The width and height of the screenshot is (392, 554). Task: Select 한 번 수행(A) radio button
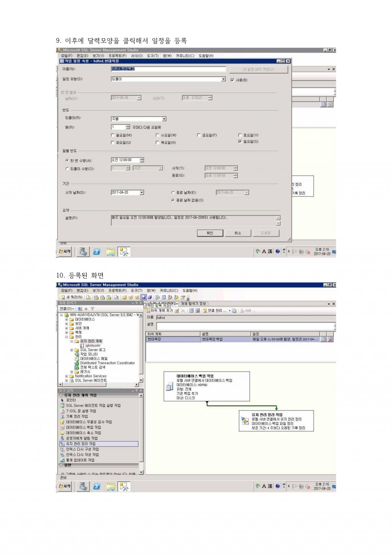pyautogui.click(x=67, y=161)
